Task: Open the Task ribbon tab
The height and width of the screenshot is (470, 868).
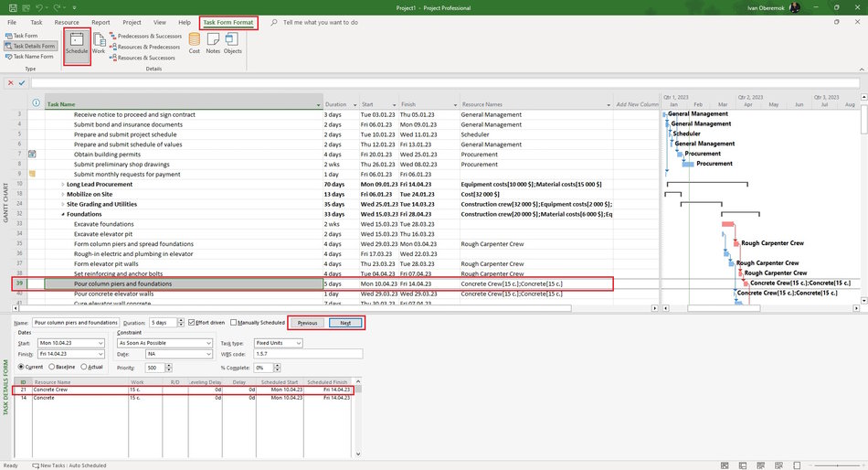Action: coord(37,23)
